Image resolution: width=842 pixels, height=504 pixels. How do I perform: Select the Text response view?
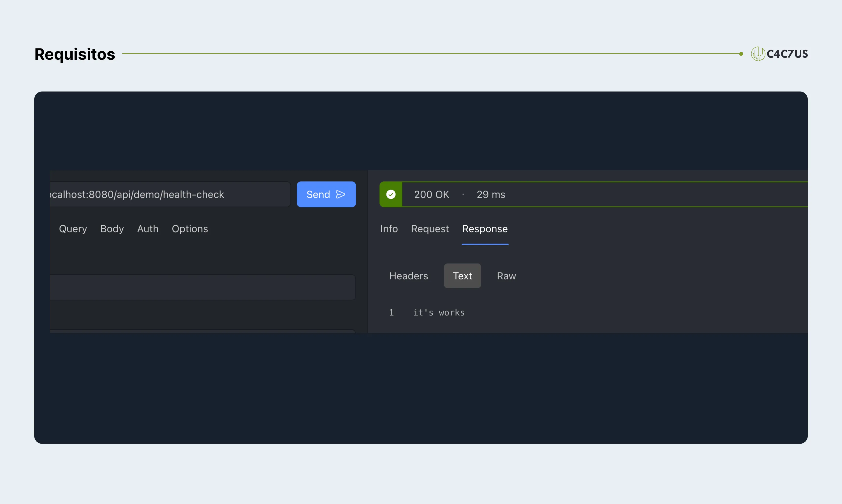(x=462, y=276)
